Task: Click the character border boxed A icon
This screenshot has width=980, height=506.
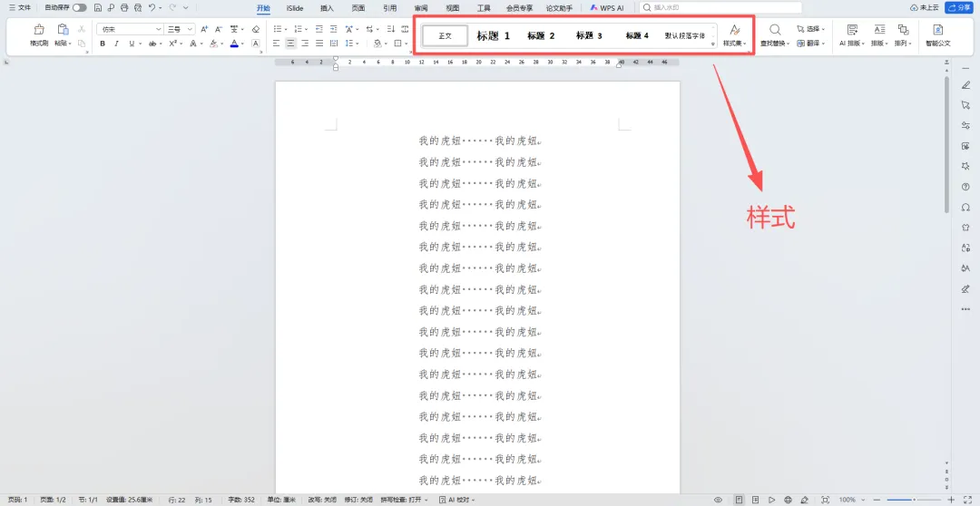Action: point(256,44)
